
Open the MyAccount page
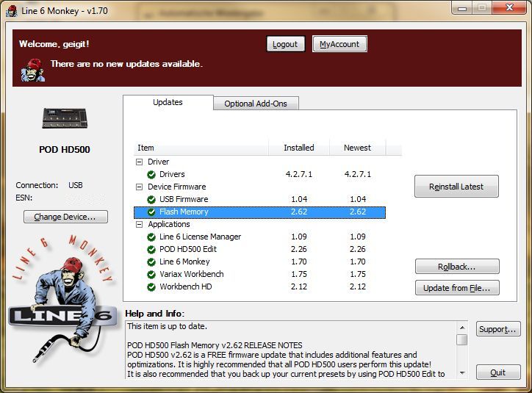(x=339, y=44)
